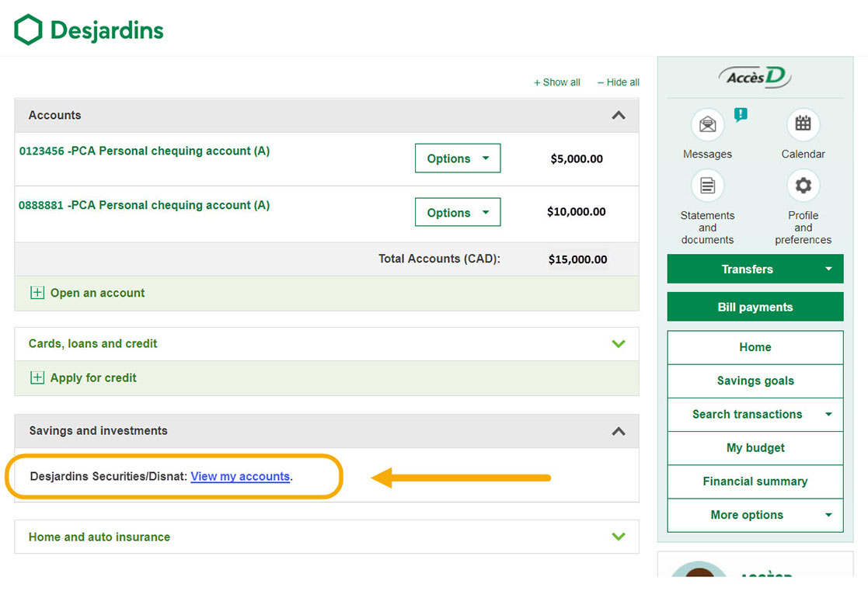
Task: Click Desjardins Securities/Disnat label
Action: (x=109, y=477)
